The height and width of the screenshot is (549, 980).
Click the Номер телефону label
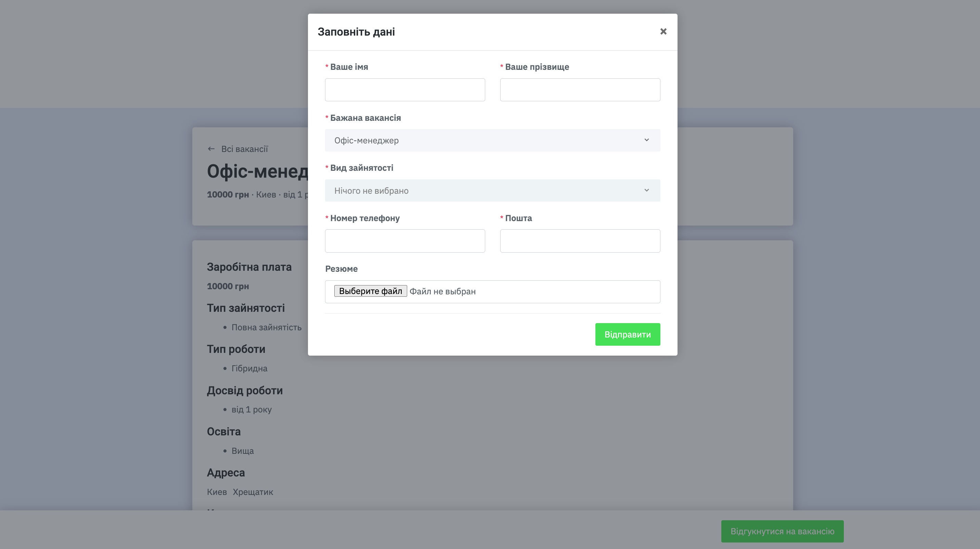pos(365,218)
